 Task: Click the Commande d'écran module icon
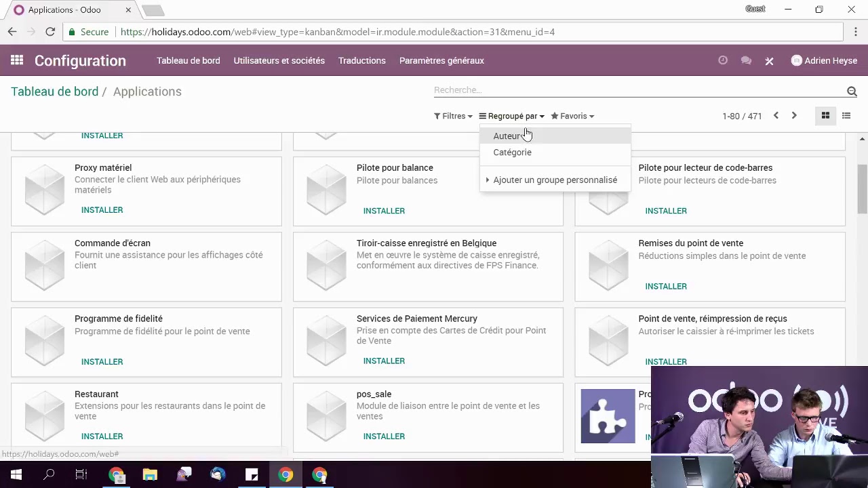pyautogui.click(x=45, y=266)
